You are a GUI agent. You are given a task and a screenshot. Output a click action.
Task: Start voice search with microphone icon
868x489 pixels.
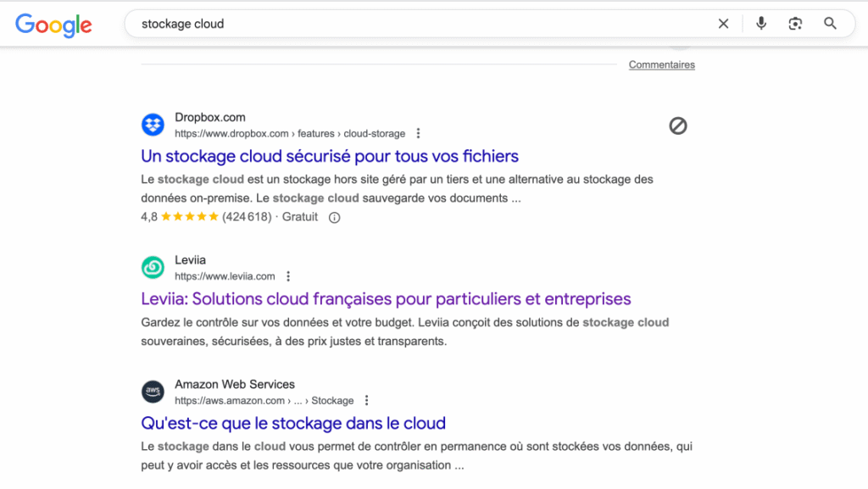coord(761,23)
